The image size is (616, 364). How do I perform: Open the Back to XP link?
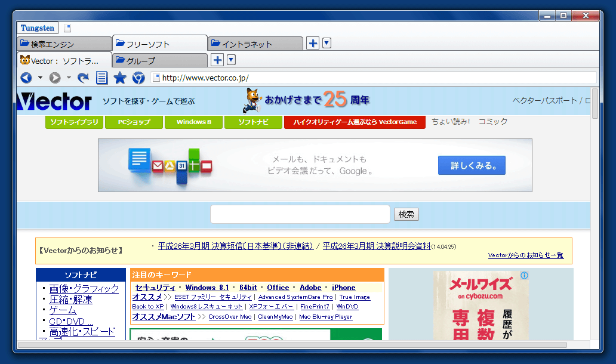click(x=147, y=307)
